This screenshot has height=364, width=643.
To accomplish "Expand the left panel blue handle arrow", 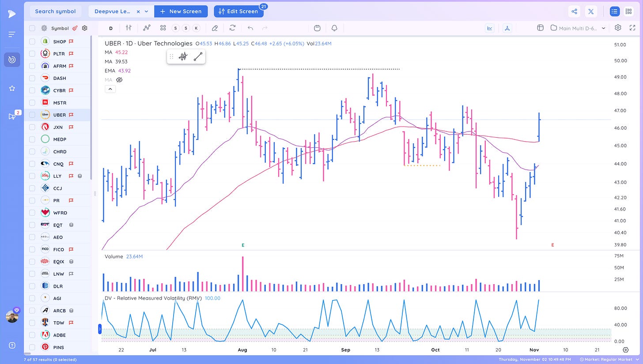I will point(100,329).
